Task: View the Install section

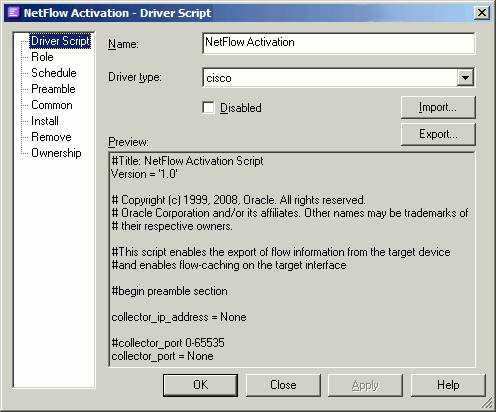Action: 45,121
